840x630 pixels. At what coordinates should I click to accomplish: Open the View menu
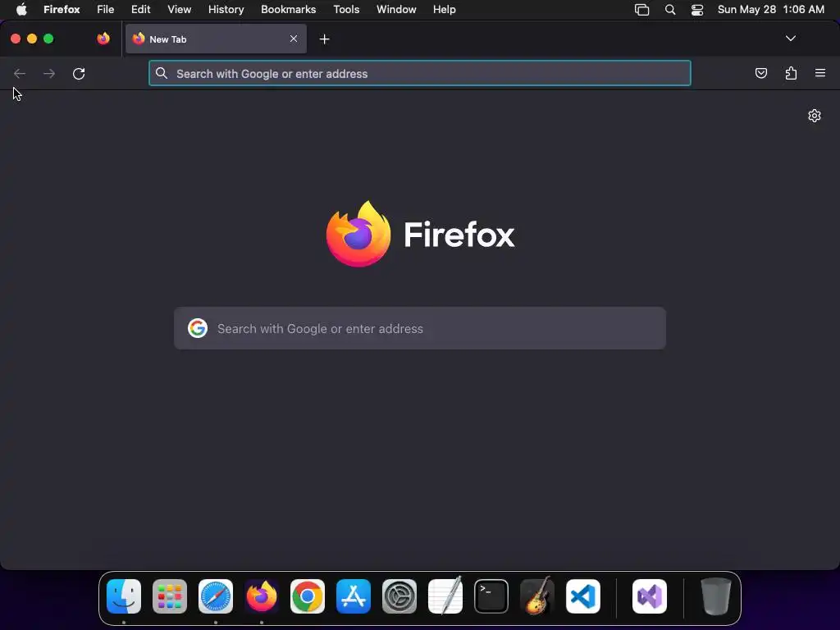(180, 9)
